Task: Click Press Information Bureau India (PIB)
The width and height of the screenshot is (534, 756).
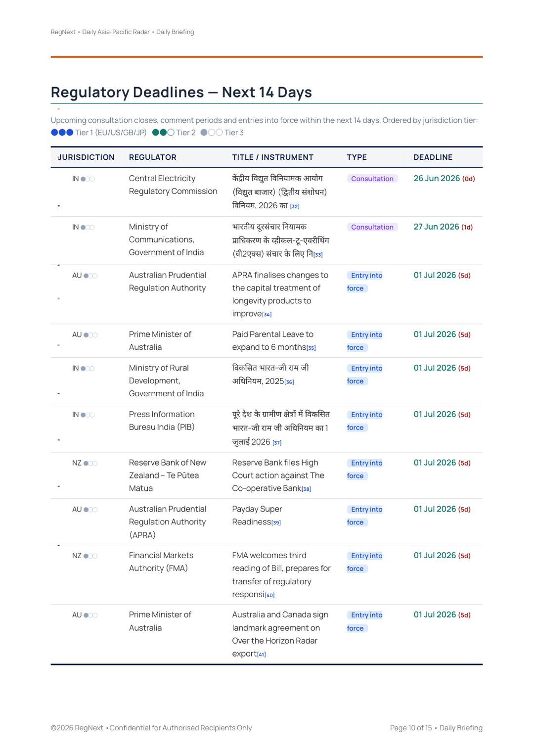Action: pos(162,421)
